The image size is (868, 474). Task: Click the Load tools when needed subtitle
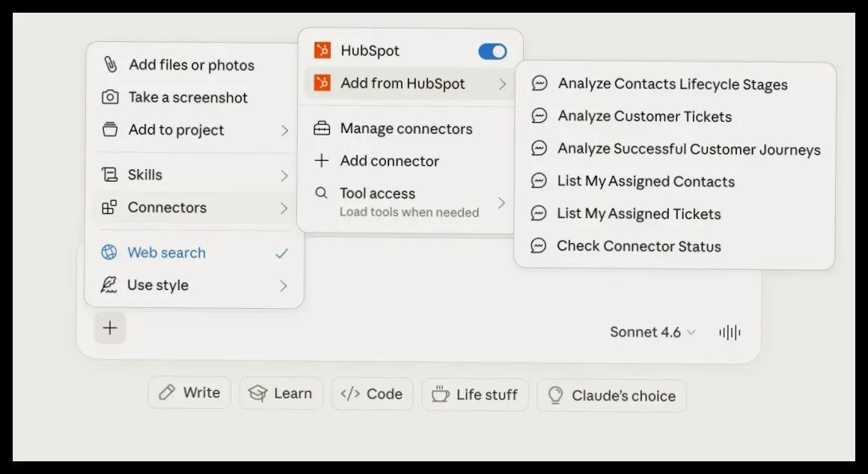tap(409, 212)
